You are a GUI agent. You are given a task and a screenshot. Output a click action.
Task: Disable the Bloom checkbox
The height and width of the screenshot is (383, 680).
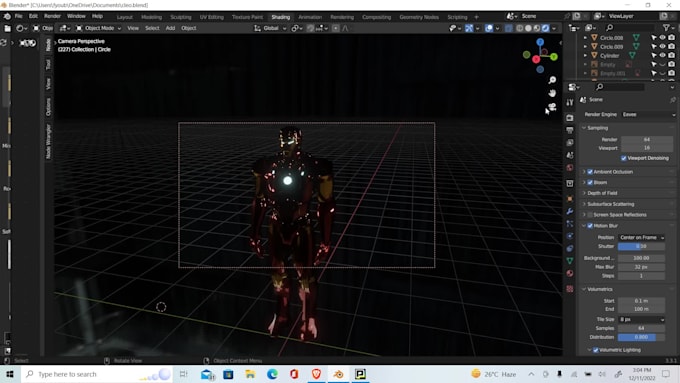click(x=590, y=183)
